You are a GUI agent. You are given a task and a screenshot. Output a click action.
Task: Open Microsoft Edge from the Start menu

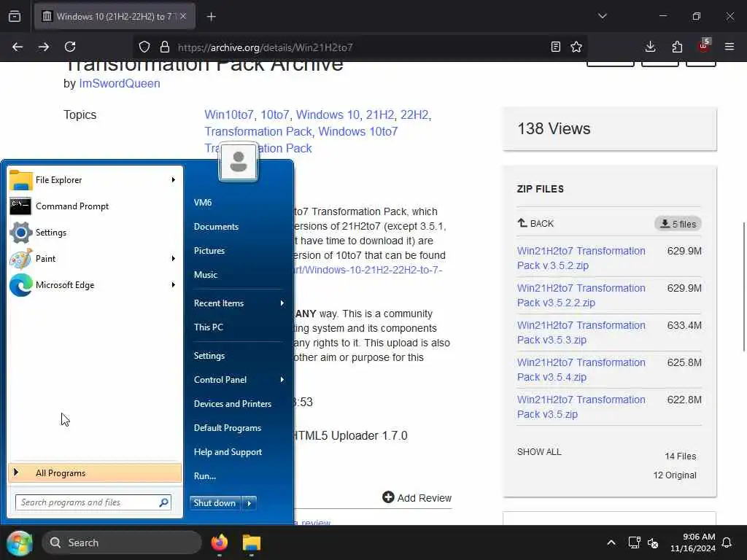pyautogui.click(x=95, y=285)
